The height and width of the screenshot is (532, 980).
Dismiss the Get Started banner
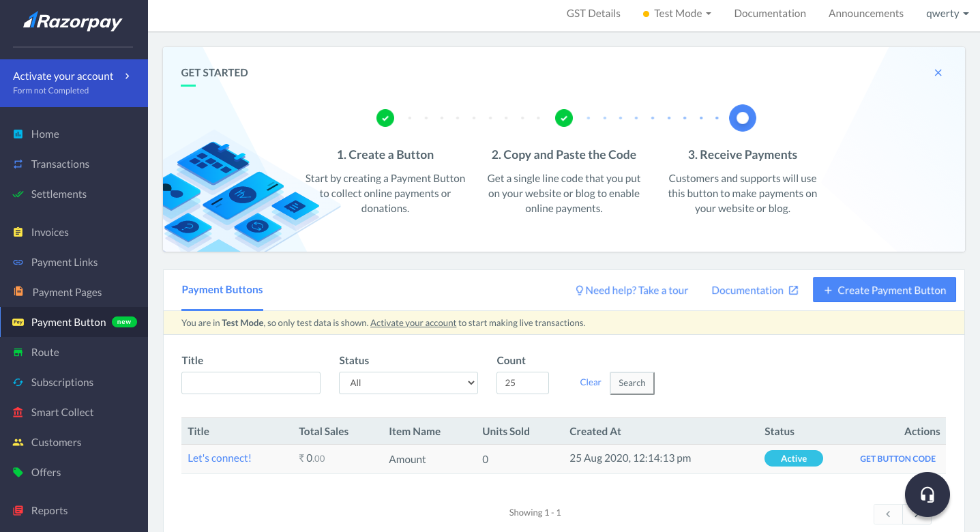pos(938,72)
